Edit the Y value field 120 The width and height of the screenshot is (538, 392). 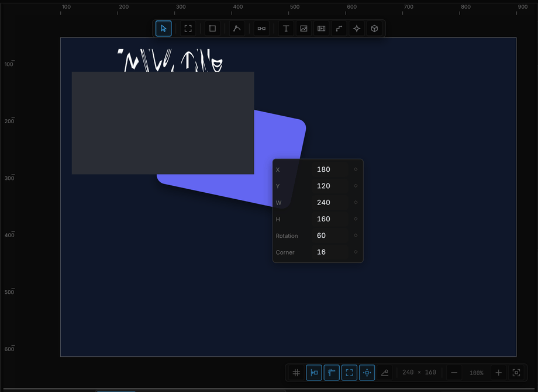tap(330, 186)
